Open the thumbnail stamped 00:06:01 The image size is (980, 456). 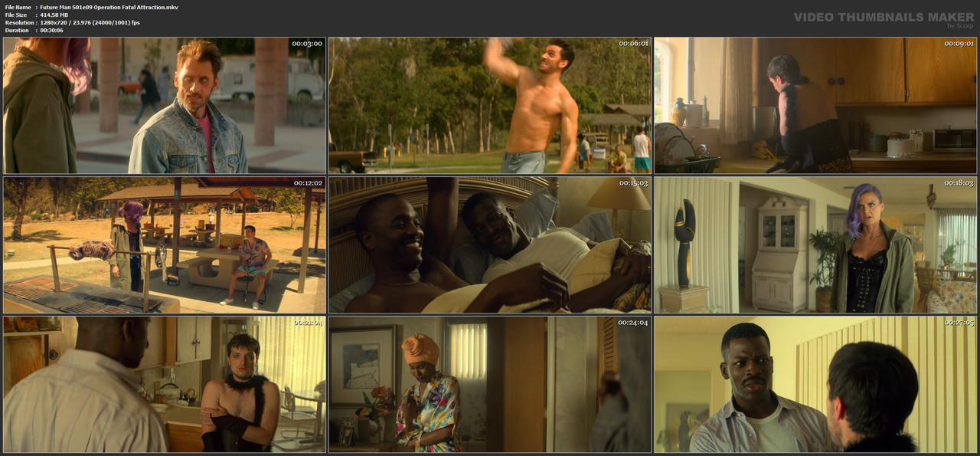click(x=490, y=106)
